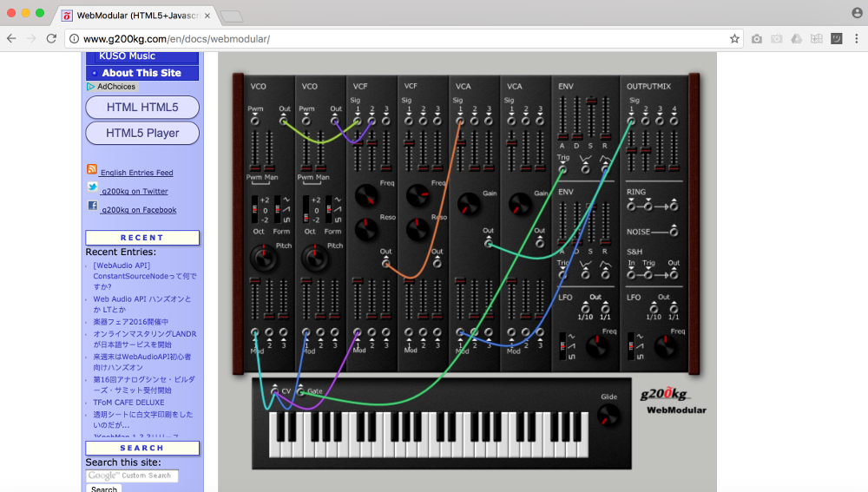This screenshot has width=868, height=492.
Task: Click the S&H In jack
Action: [x=631, y=274]
